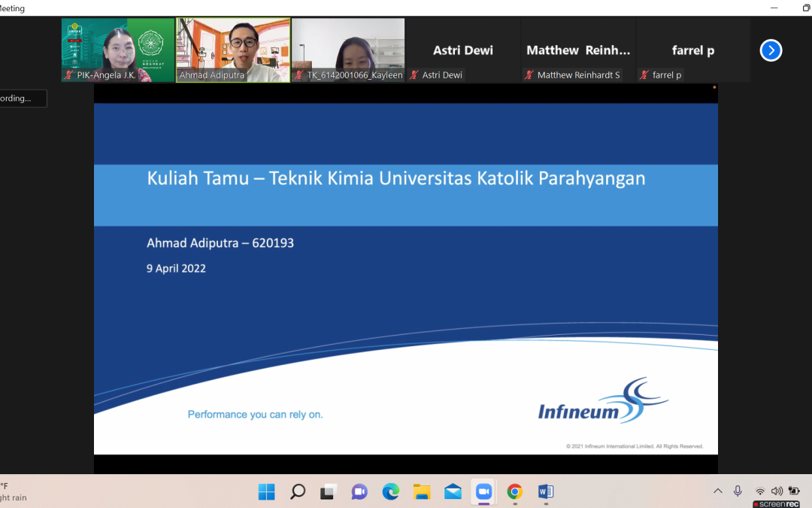
Task: Open weather widget showing light rain
Action: coord(14,491)
